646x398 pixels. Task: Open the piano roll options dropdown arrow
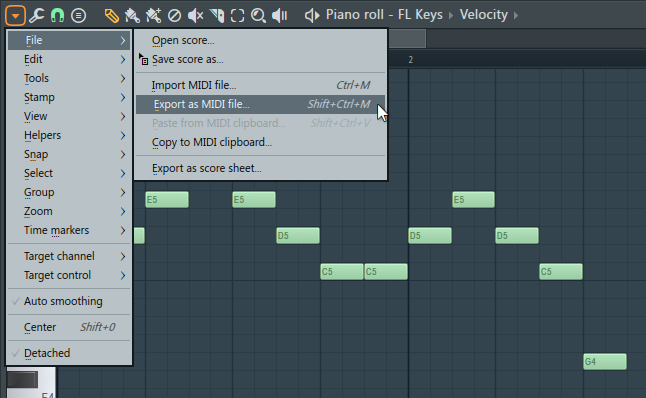pyautogui.click(x=15, y=16)
